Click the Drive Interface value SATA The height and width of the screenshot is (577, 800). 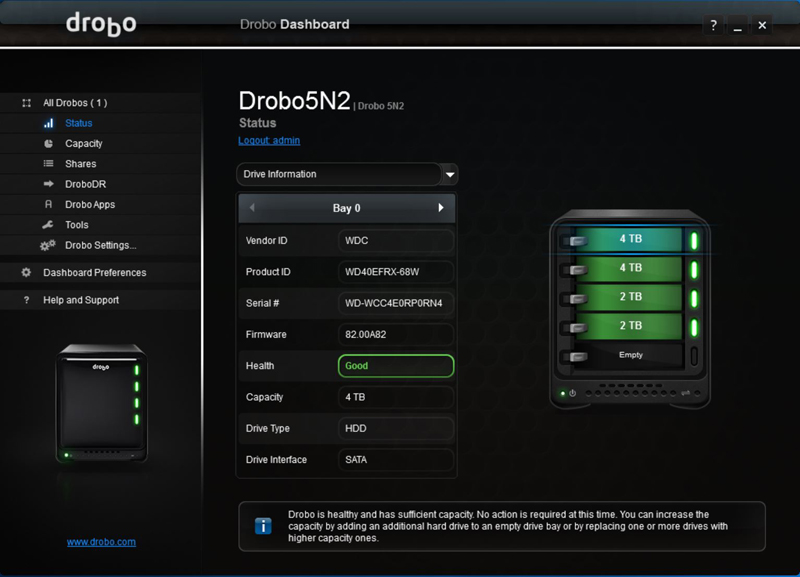396,460
